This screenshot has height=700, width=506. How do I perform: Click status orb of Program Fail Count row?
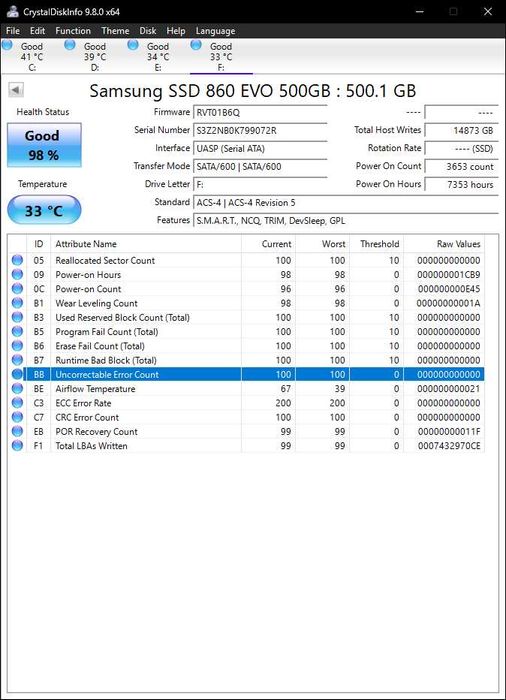17,332
